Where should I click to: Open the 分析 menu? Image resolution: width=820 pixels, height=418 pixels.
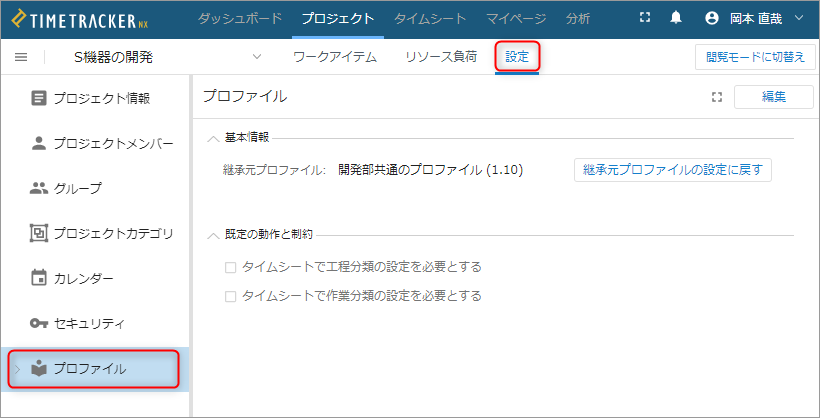point(578,19)
